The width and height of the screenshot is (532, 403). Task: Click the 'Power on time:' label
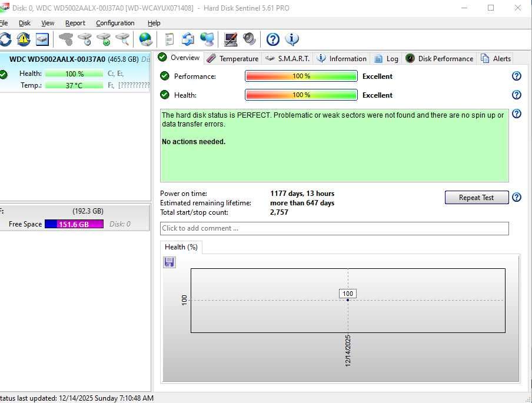[x=184, y=194]
